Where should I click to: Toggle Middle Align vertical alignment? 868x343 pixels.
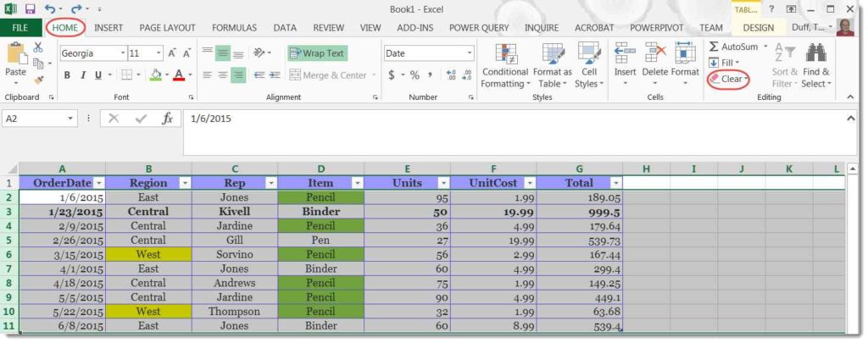[223, 53]
